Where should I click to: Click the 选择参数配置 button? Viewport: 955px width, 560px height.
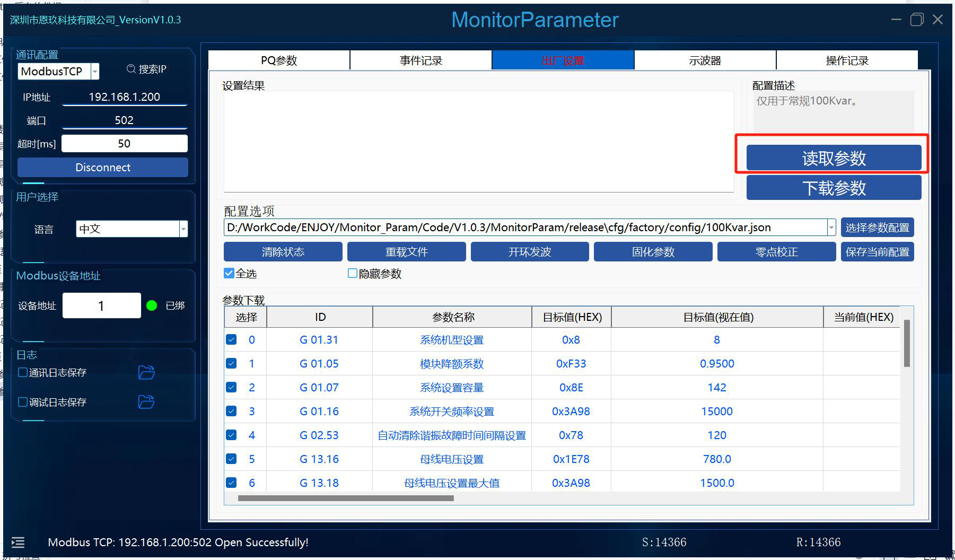[x=877, y=227]
